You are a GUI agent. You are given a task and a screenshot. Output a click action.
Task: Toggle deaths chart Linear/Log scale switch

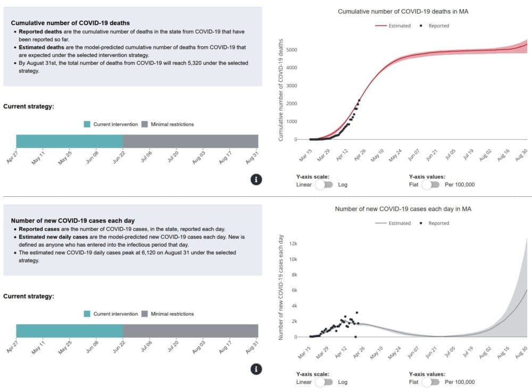[x=325, y=185]
